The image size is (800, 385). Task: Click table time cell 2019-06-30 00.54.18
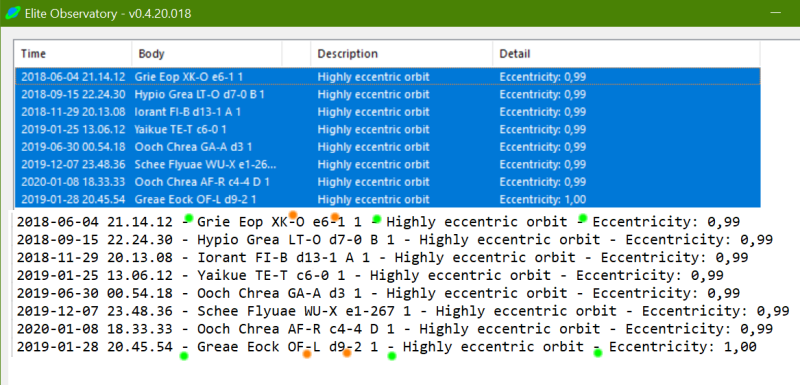73,147
